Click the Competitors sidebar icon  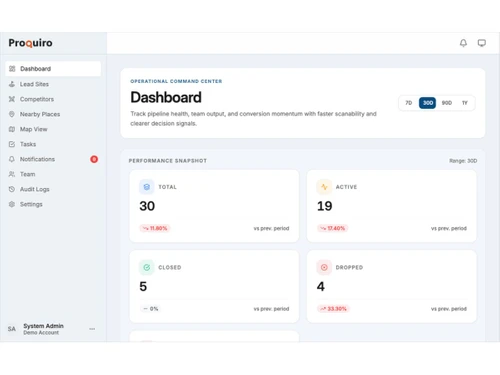(x=12, y=99)
